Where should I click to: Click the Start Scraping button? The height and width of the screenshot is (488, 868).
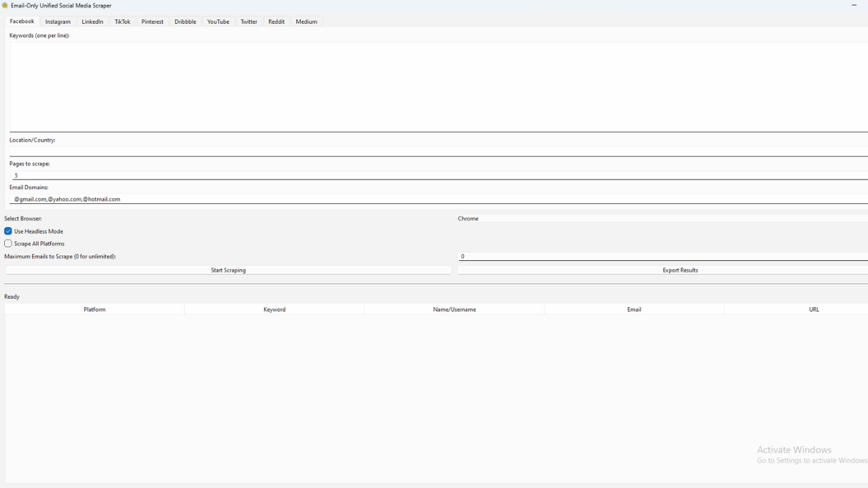(228, 270)
